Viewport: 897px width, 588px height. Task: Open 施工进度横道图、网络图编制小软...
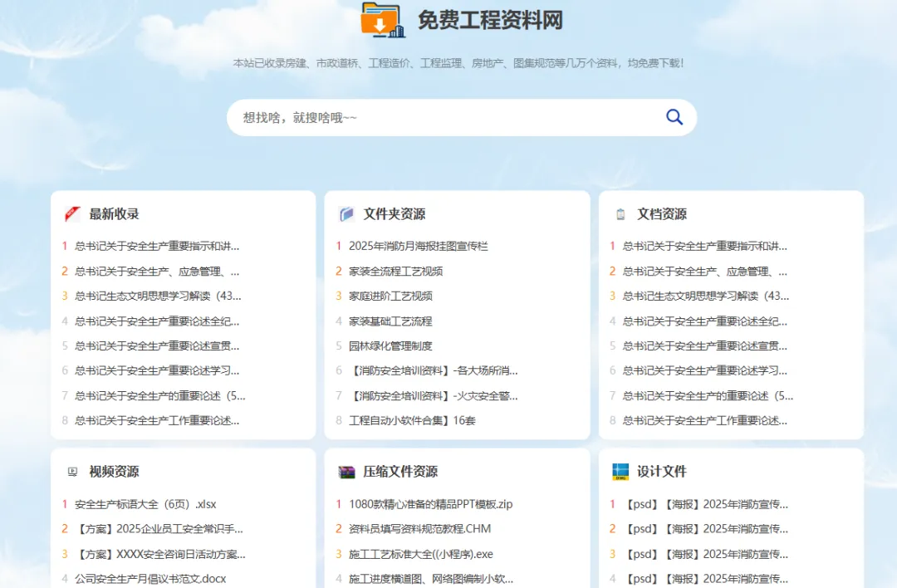pos(431,578)
